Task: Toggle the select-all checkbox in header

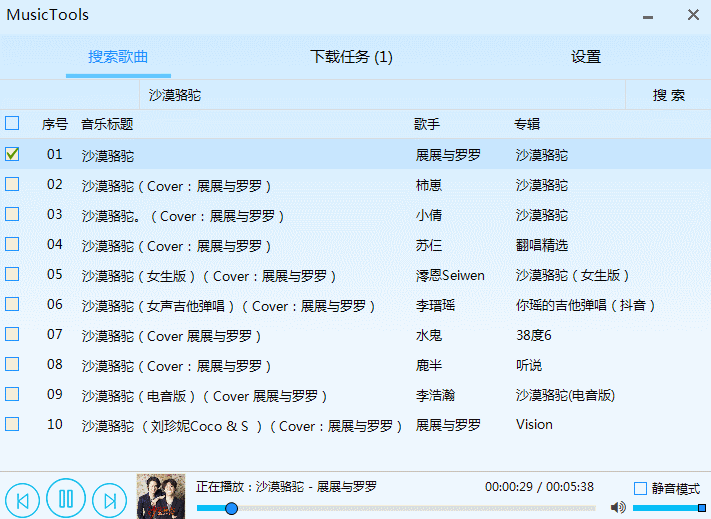Action: [x=12, y=123]
